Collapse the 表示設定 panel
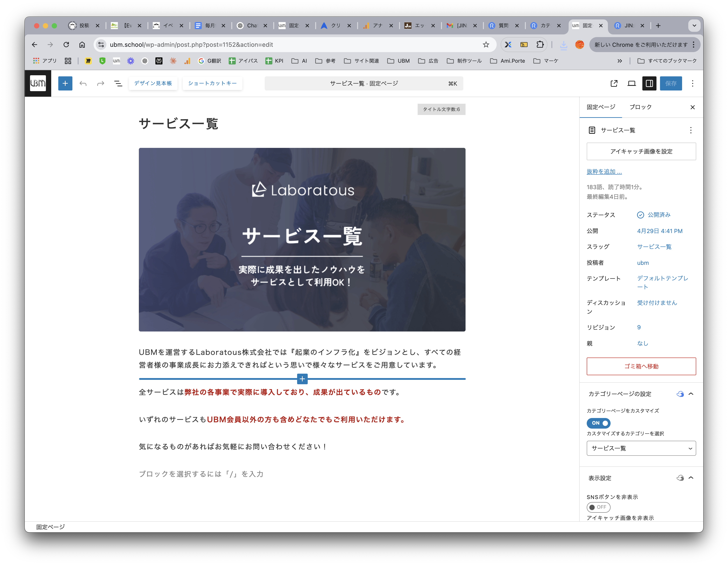This screenshot has height=565, width=728. 691,478
